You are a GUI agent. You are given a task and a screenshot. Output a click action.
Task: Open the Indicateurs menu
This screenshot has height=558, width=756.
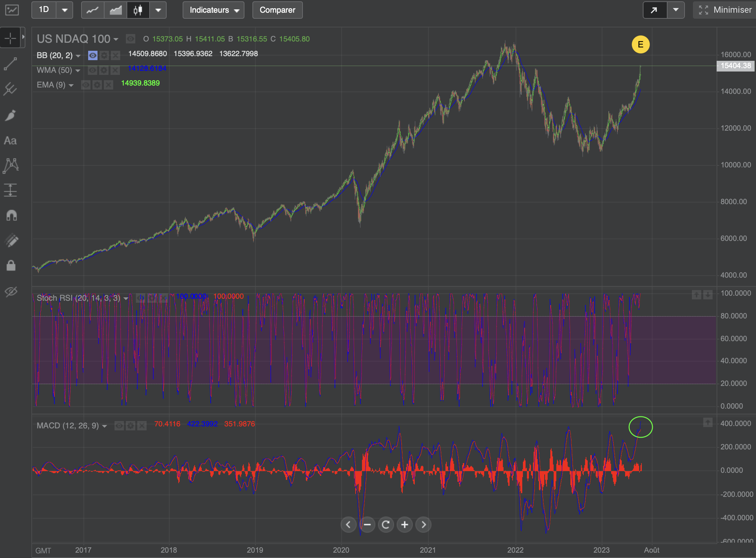(213, 10)
